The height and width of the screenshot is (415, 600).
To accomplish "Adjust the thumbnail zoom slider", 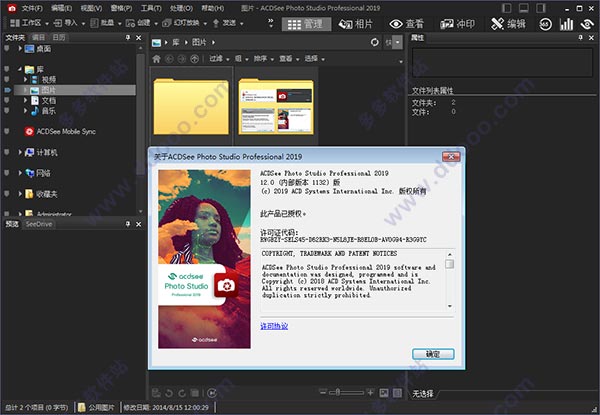I will pos(347,392).
